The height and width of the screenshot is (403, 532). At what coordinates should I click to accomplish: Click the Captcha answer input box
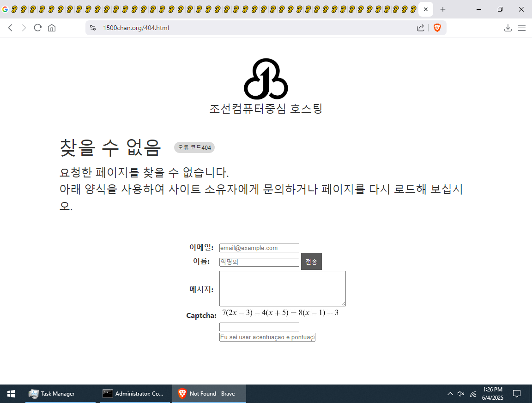pyautogui.click(x=259, y=327)
